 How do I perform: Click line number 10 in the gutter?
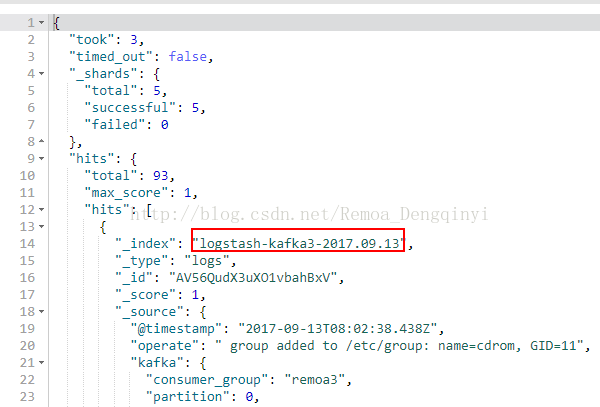(x=27, y=176)
